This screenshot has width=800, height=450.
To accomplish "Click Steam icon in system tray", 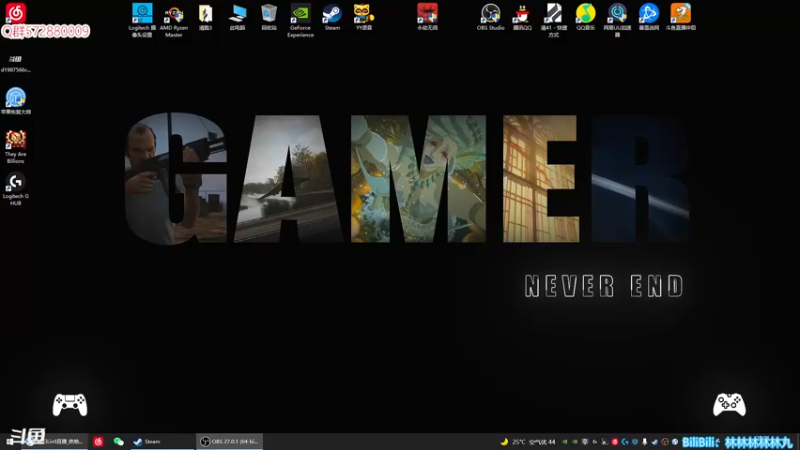I will coord(655,442).
